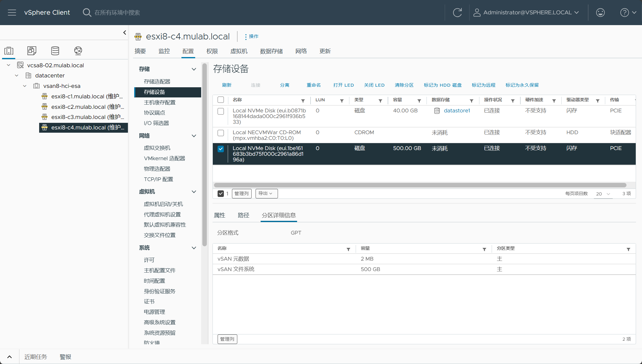Filter the partition table 名称 column
642x364 pixels.
pyautogui.click(x=348, y=249)
